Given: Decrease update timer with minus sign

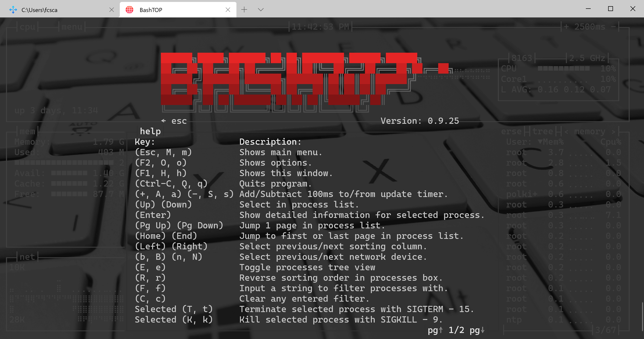Looking at the screenshot, I should click(x=613, y=27).
